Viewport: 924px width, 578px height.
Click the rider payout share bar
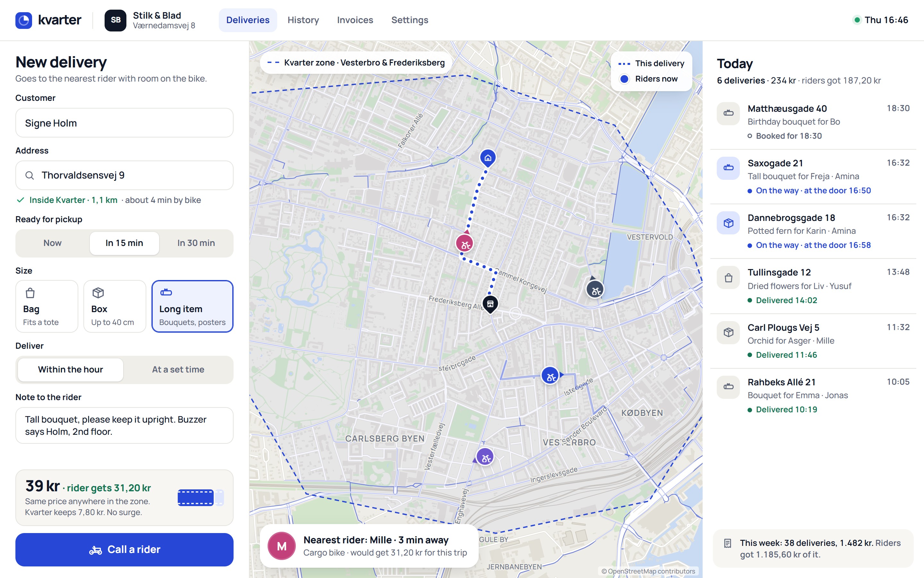pyautogui.click(x=201, y=498)
